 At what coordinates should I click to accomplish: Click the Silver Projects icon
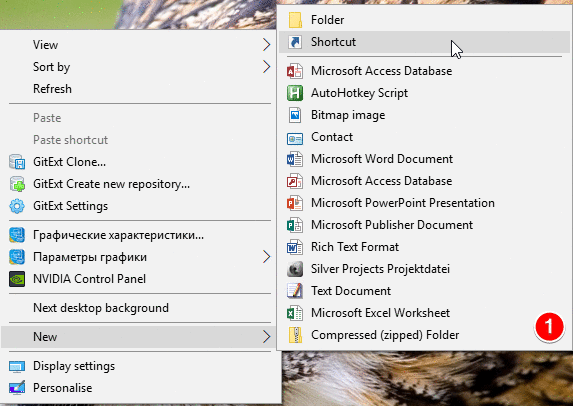(295, 269)
